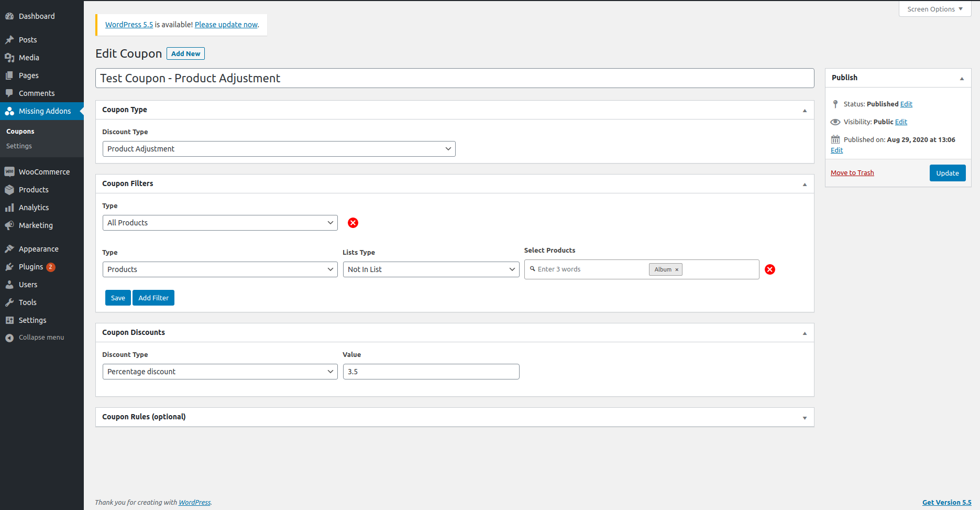Click the Add Filter button

(153, 298)
